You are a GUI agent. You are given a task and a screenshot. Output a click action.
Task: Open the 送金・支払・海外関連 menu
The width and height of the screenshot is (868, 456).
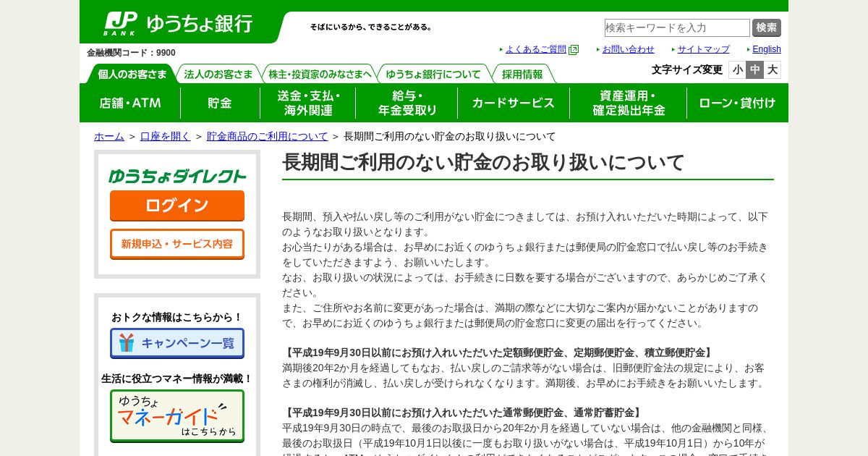pos(308,103)
